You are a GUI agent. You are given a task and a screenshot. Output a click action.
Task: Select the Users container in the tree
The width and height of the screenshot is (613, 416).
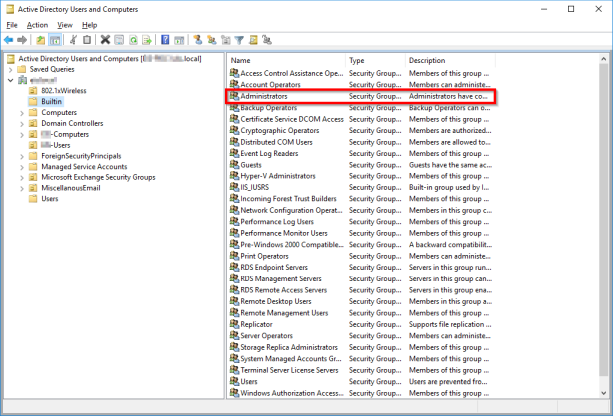[50, 199]
